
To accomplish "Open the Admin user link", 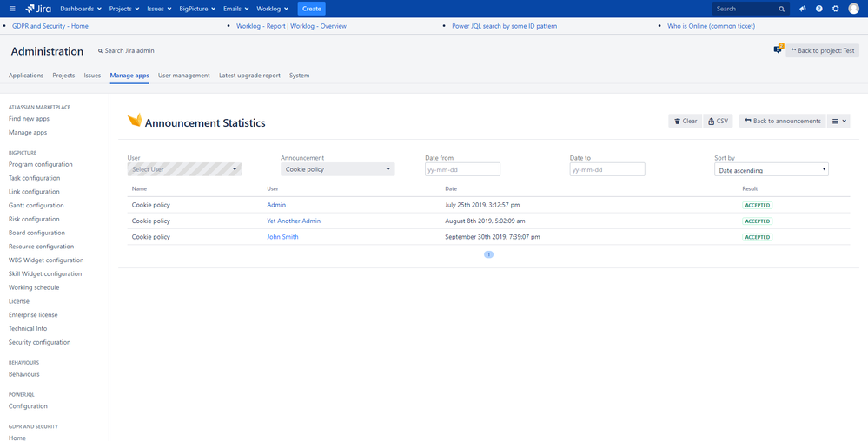I will pyautogui.click(x=276, y=205).
